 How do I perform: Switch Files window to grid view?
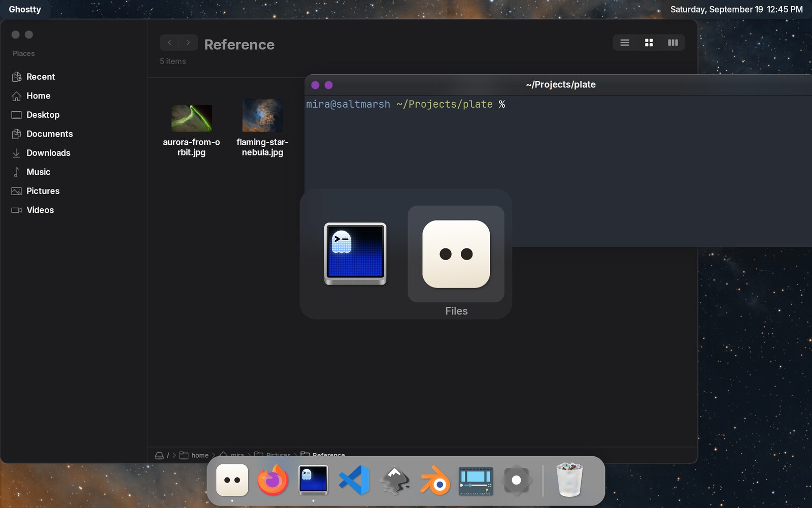tap(649, 43)
